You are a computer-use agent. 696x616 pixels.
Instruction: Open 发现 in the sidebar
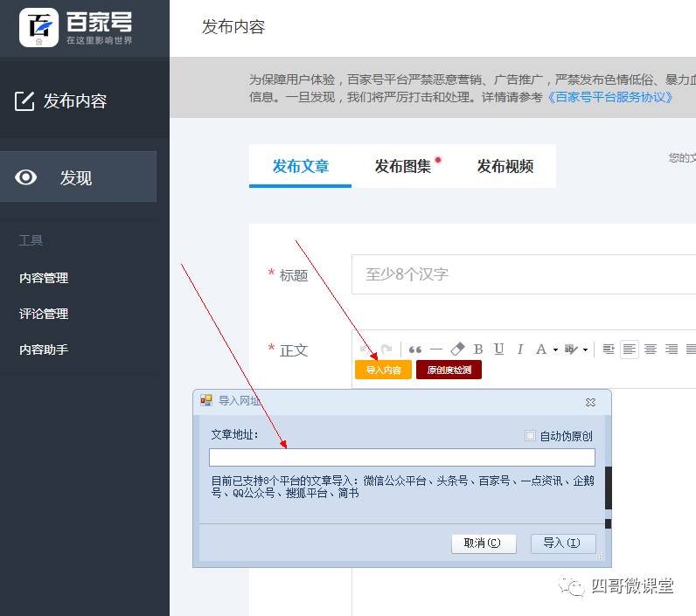pyautogui.click(x=78, y=177)
